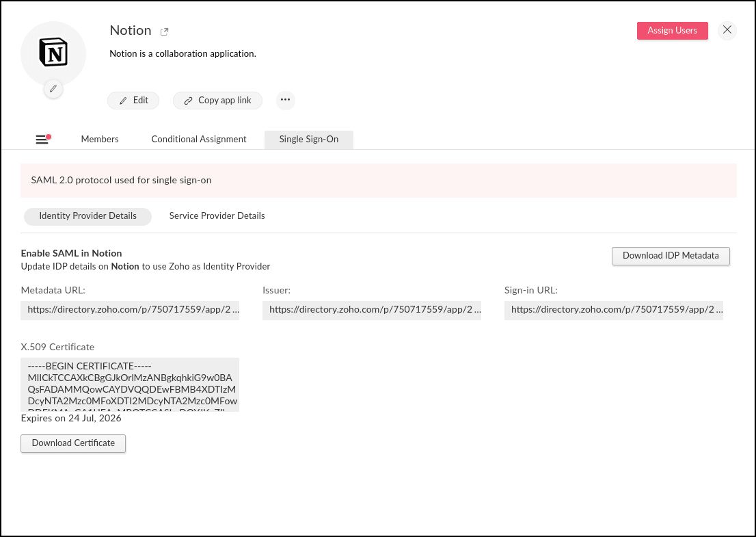The width and height of the screenshot is (756, 537).
Task: Click the X.509 Certificate text box
Action: pyautogui.click(x=130, y=384)
